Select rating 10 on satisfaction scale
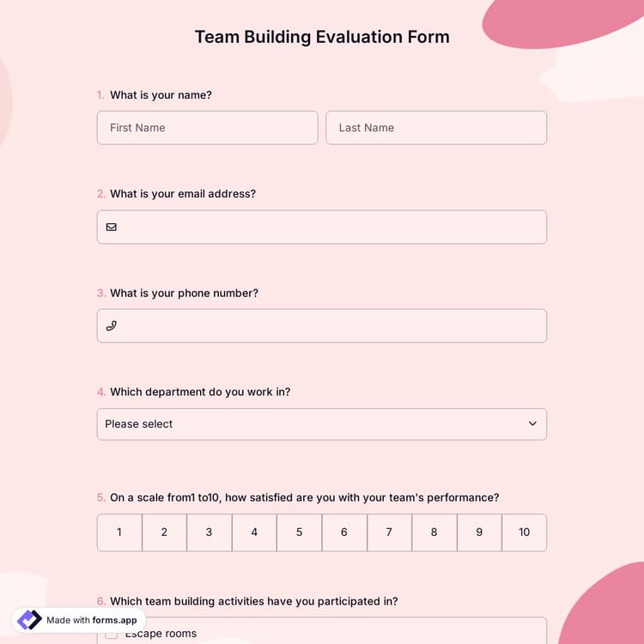Image resolution: width=644 pixels, height=644 pixels. point(524,532)
